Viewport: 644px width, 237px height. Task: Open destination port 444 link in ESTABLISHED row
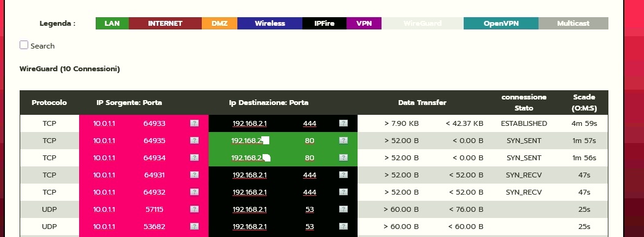coord(310,123)
